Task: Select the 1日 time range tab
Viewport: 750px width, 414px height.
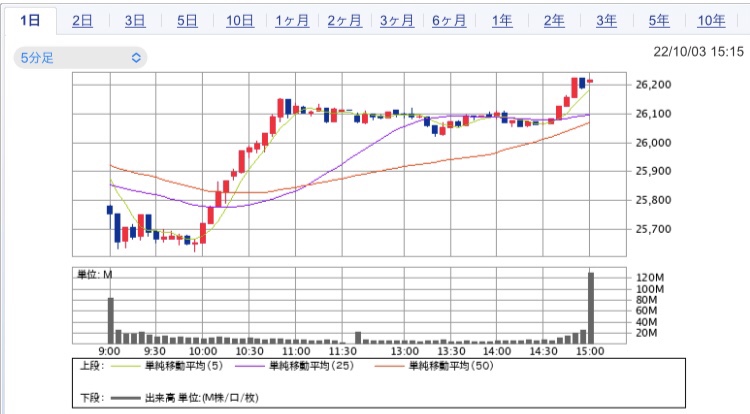Action: (30, 21)
